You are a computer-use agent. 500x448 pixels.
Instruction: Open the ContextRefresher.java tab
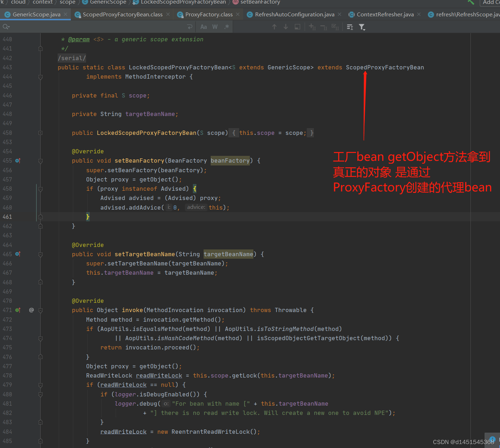point(385,15)
